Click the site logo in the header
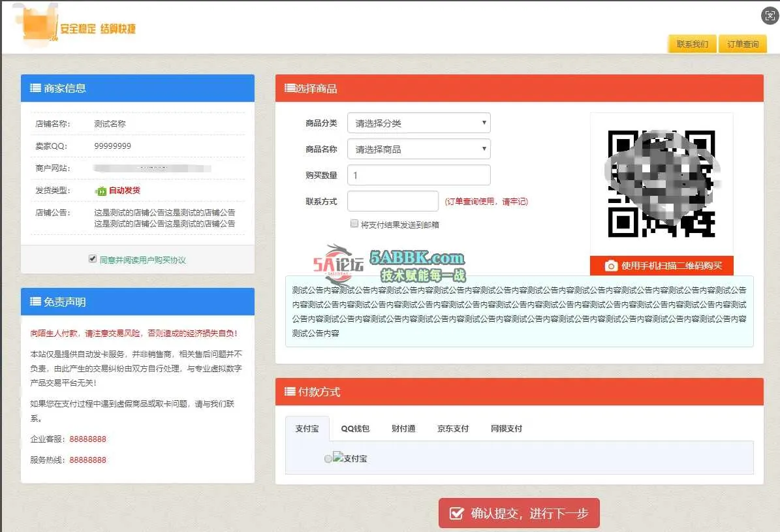Image resolution: width=780 pixels, height=532 pixels. click(74, 26)
